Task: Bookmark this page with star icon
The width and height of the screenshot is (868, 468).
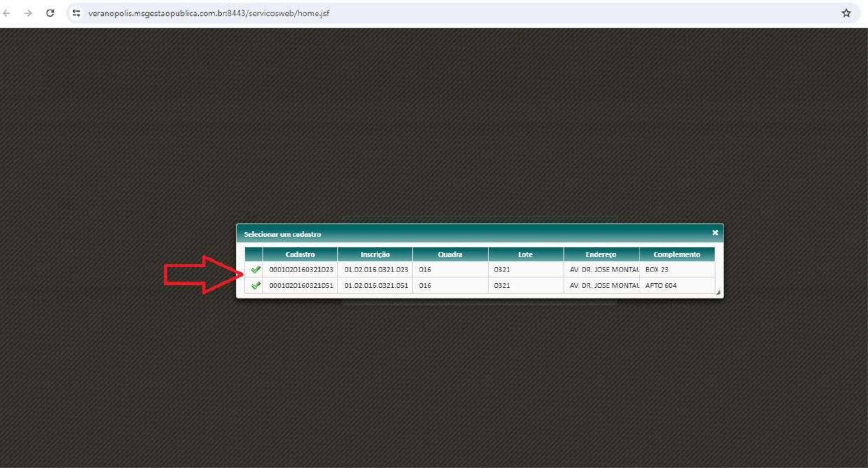Action: point(846,13)
